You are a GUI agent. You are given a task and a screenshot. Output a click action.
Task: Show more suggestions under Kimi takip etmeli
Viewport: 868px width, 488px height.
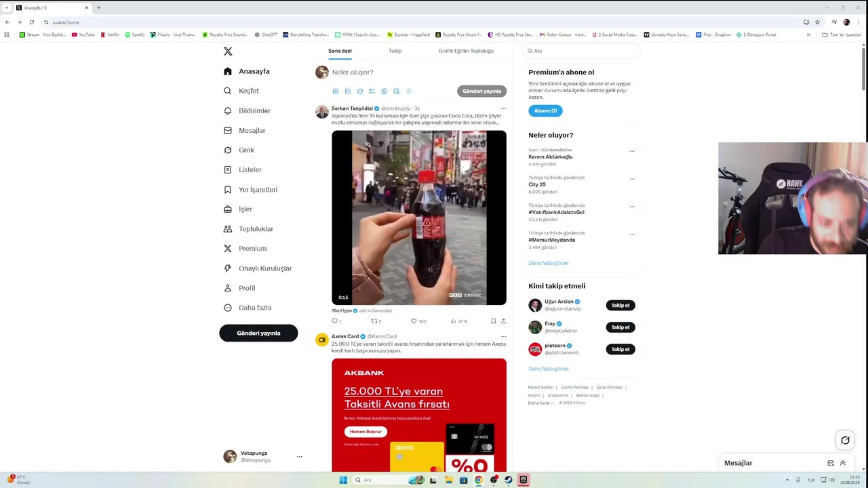tap(549, 369)
